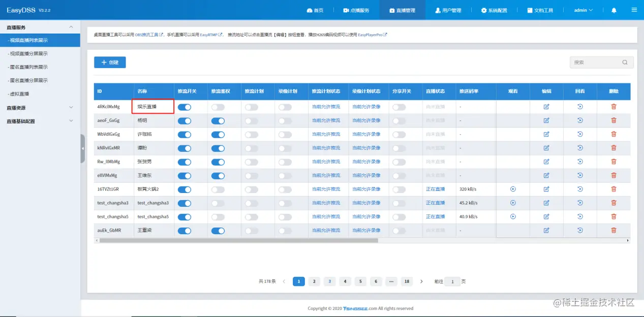644x317 pixels.
Task: Jump pages with the ellipsis pagination button
Action: pos(391,281)
